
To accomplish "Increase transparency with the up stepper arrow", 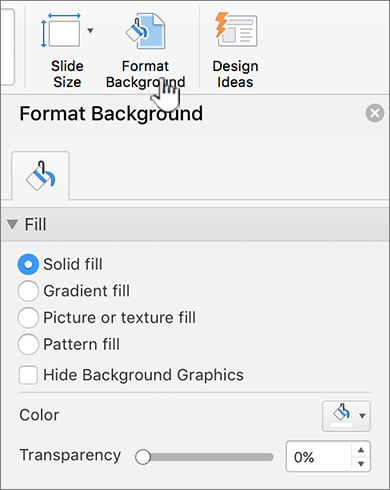I will [361, 450].
